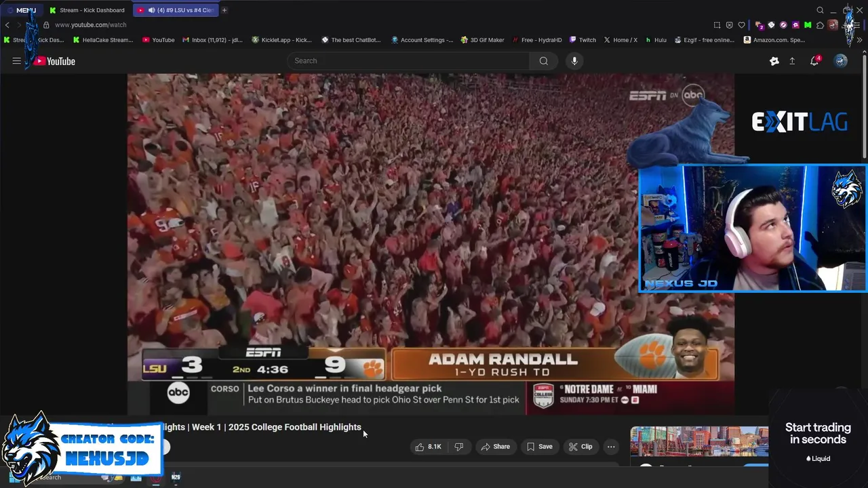Click the pink extension icon
868x488 pixels.
click(x=795, y=25)
